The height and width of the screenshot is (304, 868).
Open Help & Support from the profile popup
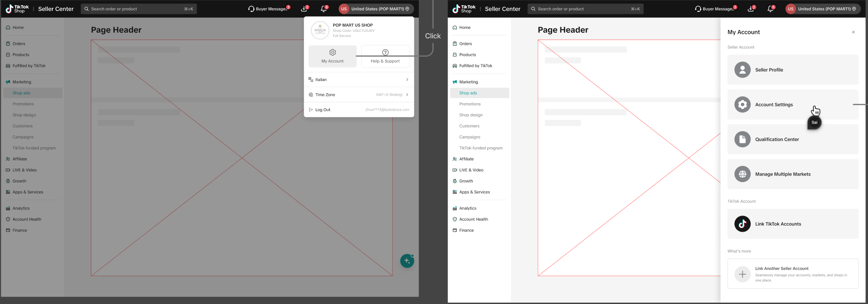385,56
